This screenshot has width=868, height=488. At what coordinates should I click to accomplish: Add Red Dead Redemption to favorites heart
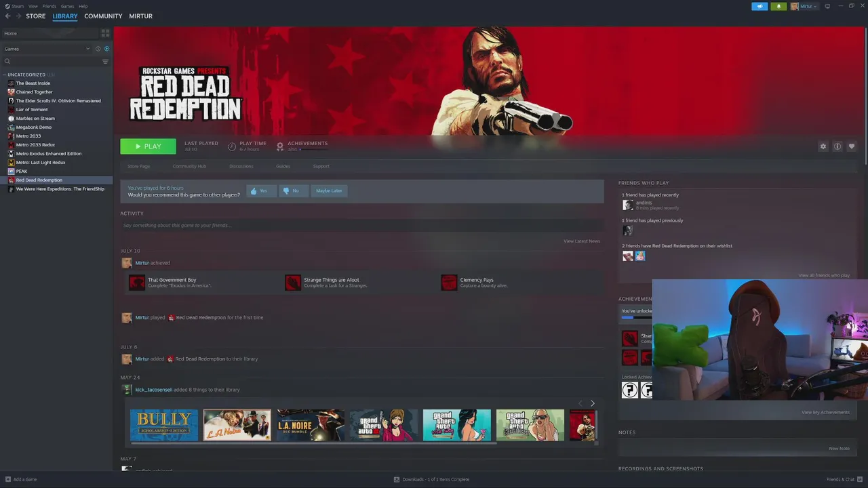[x=852, y=146]
